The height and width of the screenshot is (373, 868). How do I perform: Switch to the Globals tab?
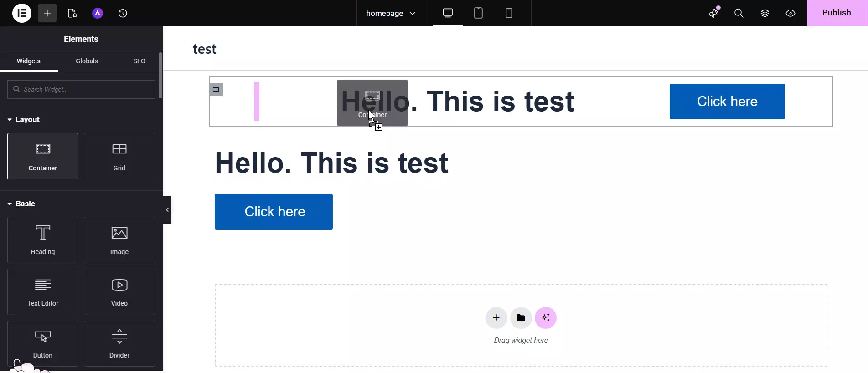87,61
